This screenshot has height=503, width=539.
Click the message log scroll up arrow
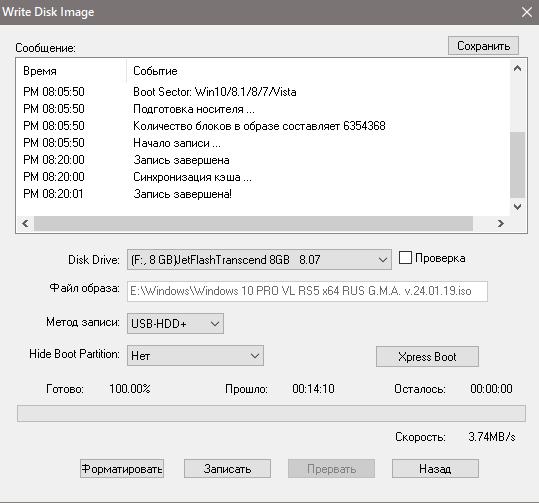coord(517,68)
